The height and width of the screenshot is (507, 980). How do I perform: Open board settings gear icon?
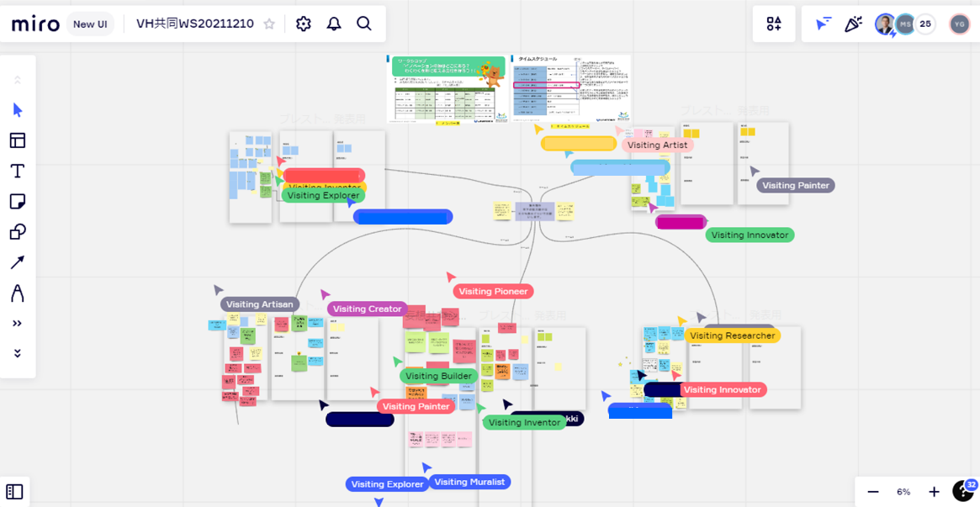304,24
